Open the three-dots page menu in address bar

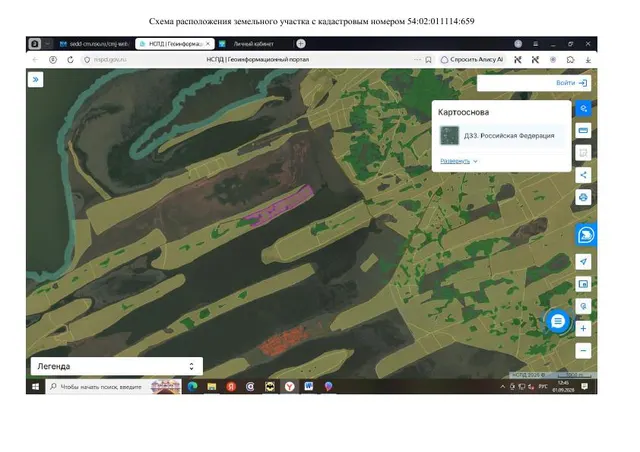click(417, 60)
